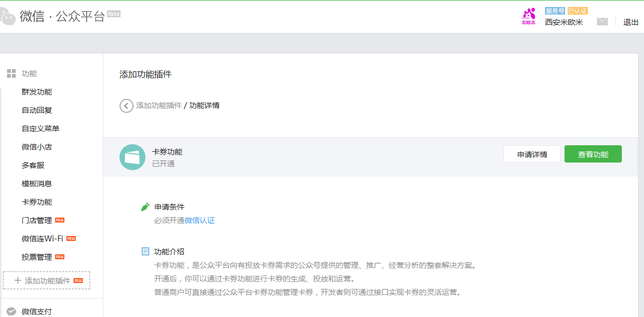Click the 微信支付 check icon
This screenshot has width=644, height=317.
[11, 312]
